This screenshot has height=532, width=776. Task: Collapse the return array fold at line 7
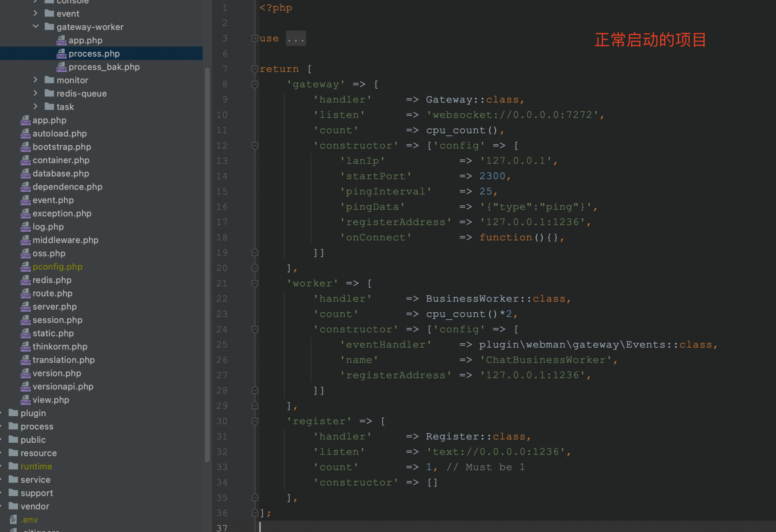(255, 69)
